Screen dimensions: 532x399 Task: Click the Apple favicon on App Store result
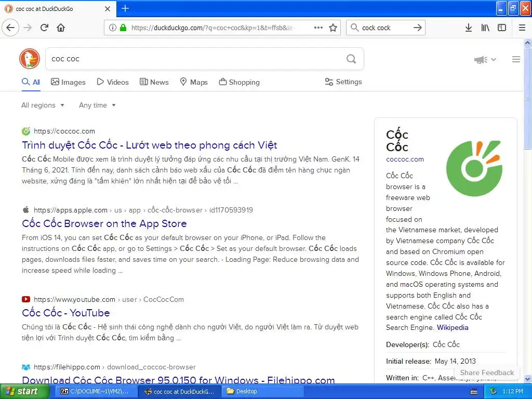[x=26, y=210]
